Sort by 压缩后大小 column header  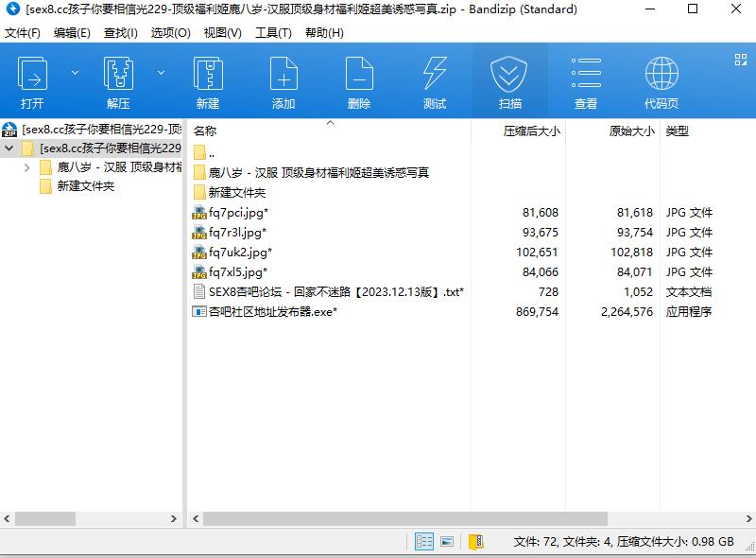click(532, 131)
